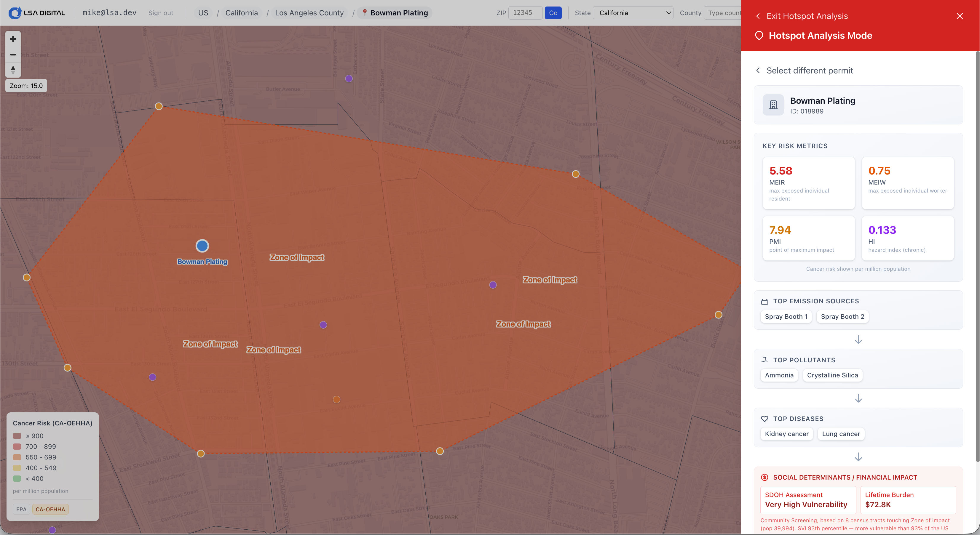
Task: Click the Lifetime Burden $72.8K card
Action: pos(908,500)
